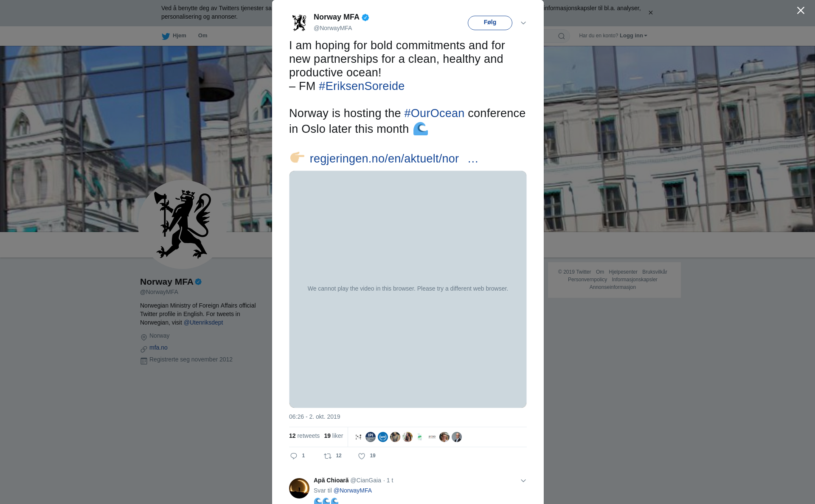
Task: Expand the tweet options chevron
Action: (523, 23)
